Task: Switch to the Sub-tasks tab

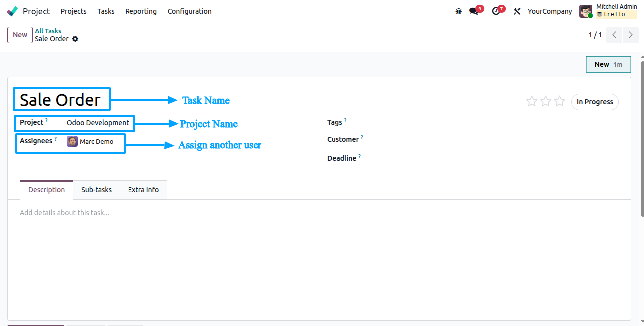Action: 96,190
